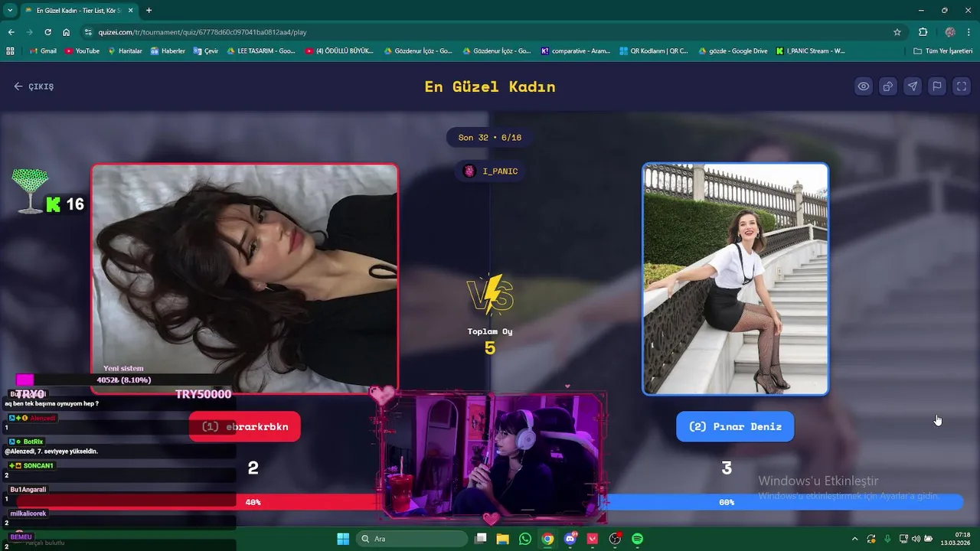This screenshot has width=980, height=551.
Task: Focus the quizei.com address bar
Action: [x=490, y=32]
